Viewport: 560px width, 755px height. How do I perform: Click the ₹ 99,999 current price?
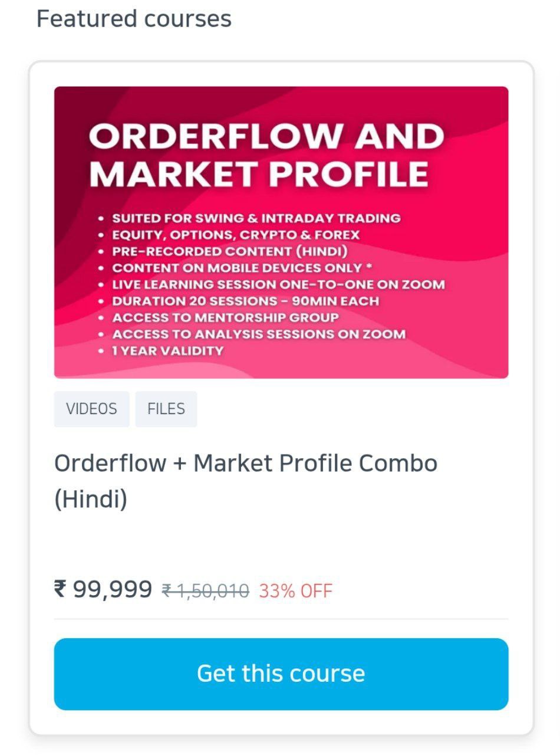coord(104,589)
